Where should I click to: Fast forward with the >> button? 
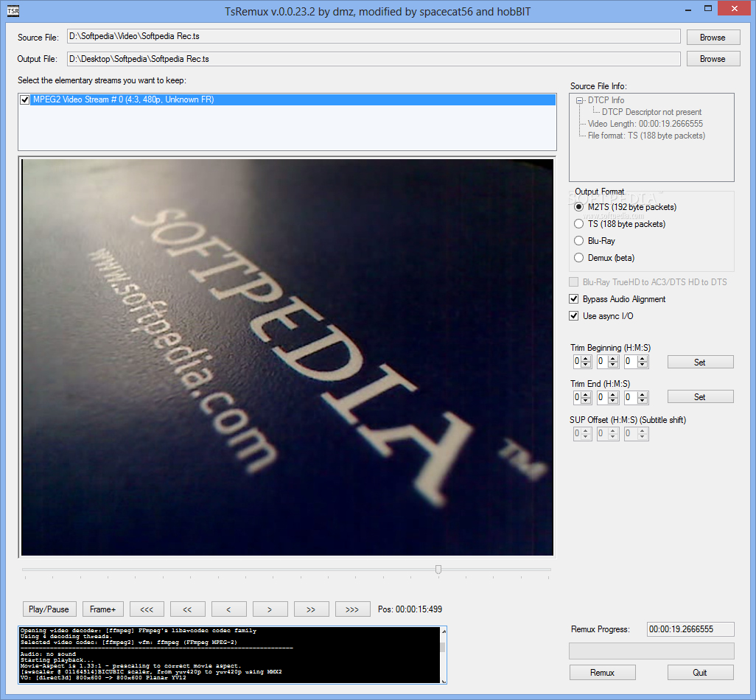click(x=311, y=609)
